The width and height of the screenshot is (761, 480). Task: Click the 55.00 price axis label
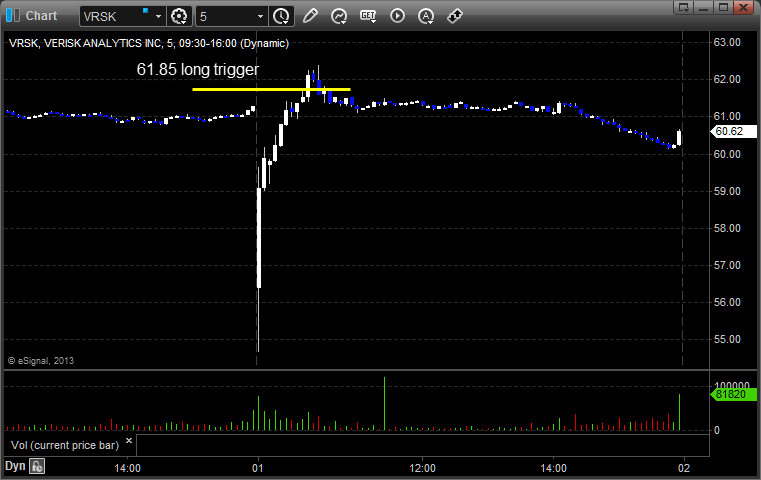click(x=727, y=339)
